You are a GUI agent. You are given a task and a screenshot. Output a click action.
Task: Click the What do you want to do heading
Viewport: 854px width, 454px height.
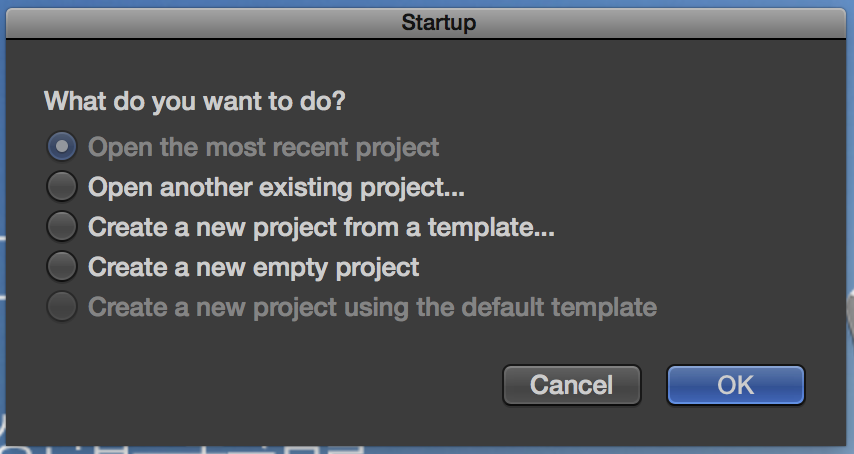coord(202,101)
